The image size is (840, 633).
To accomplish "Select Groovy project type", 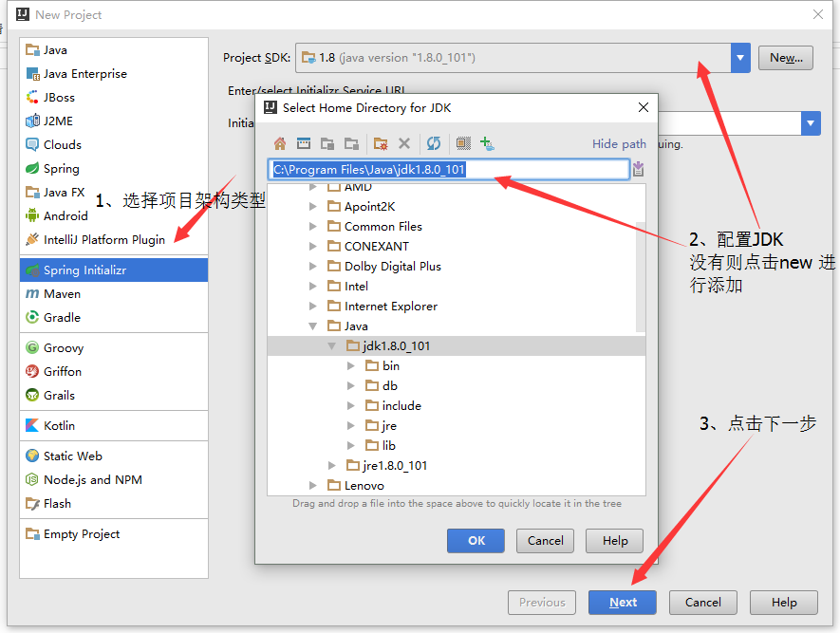I will (x=114, y=347).
